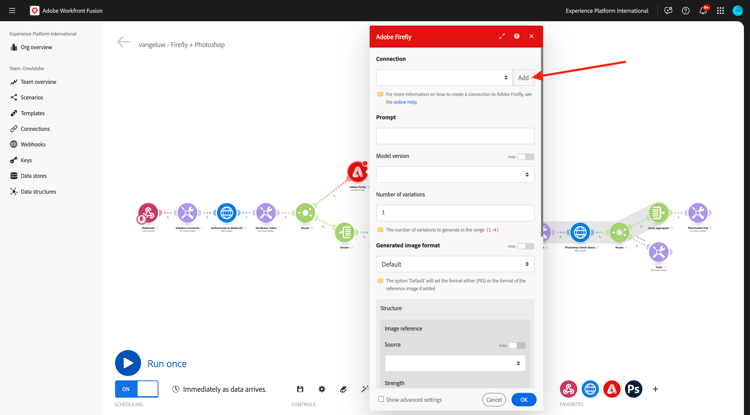Add a new favorite with the plus icon
This screenshot has height=415, width=750.
coord(655,389)
